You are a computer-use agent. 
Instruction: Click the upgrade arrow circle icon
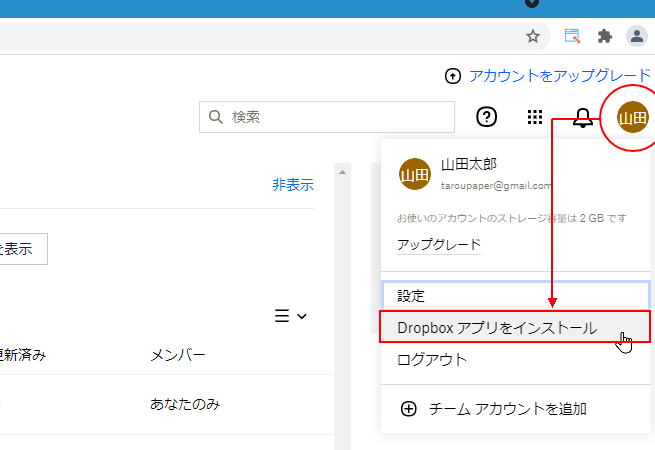tap(453, 76)
